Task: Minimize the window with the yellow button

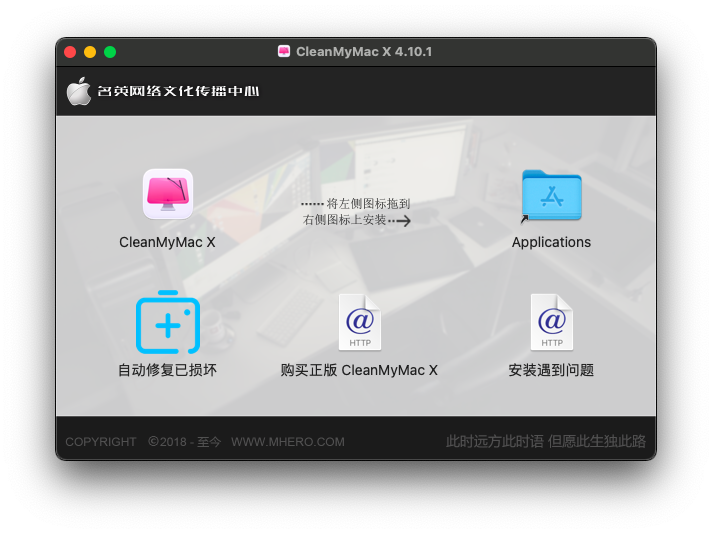Action: coord(90,52)
